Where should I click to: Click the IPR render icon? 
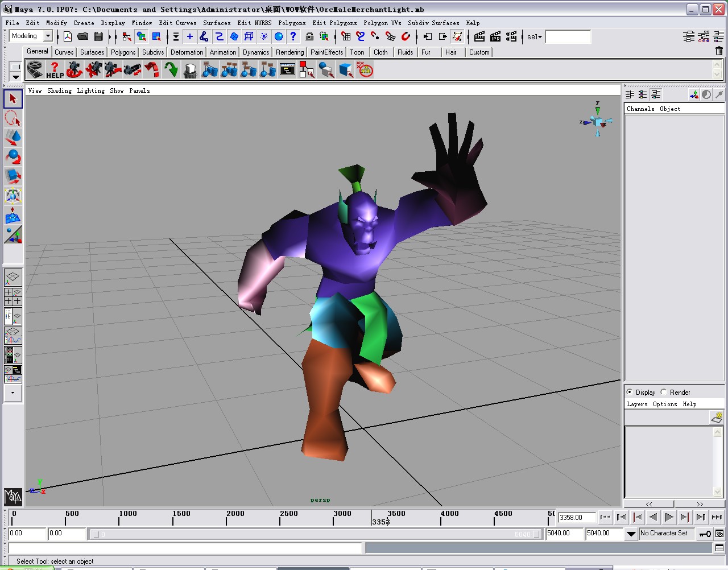point(495,36)
